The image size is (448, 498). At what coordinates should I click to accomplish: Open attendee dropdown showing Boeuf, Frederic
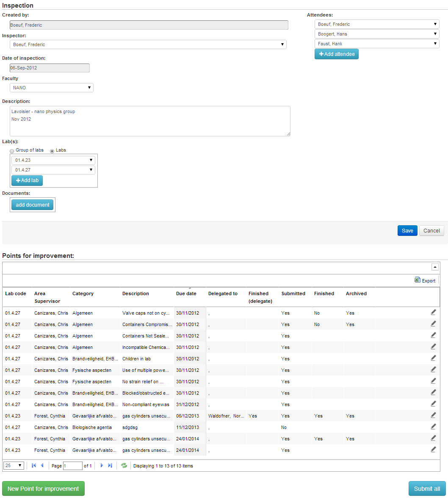pyautogui.click(x=377, y=24)
